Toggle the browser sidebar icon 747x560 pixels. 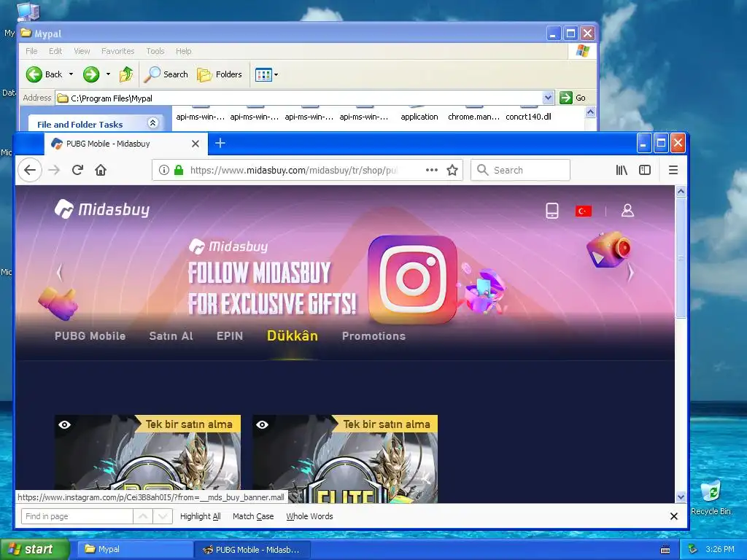(x=645, y=170)
